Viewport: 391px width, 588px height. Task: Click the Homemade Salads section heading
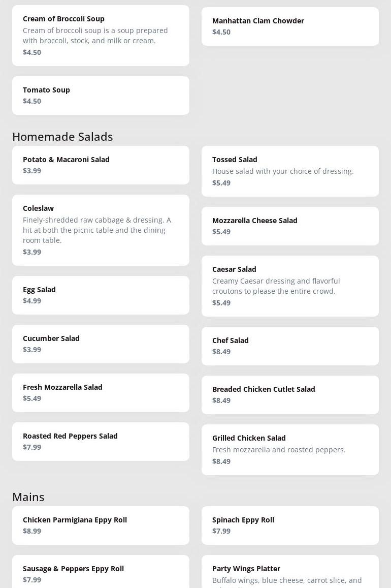pyautogui.click(x=62, y=137)
